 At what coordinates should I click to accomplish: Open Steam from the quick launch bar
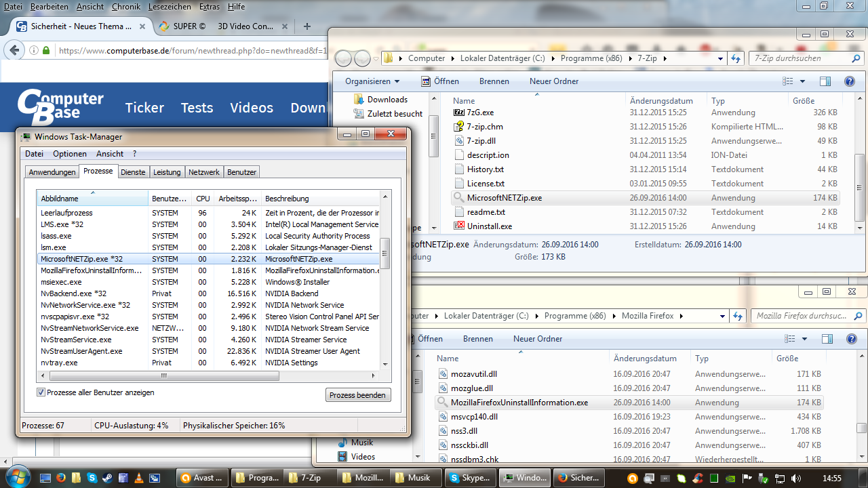107,478
